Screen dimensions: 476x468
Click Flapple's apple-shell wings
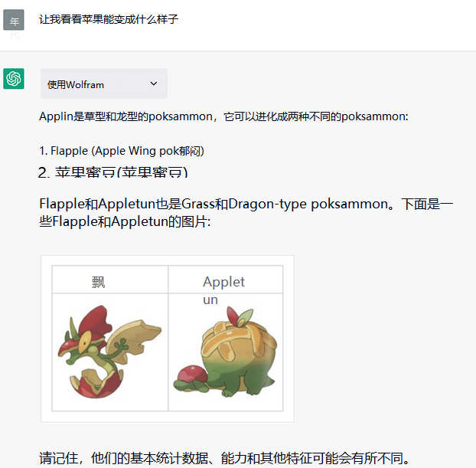click(x=134, y=342)
